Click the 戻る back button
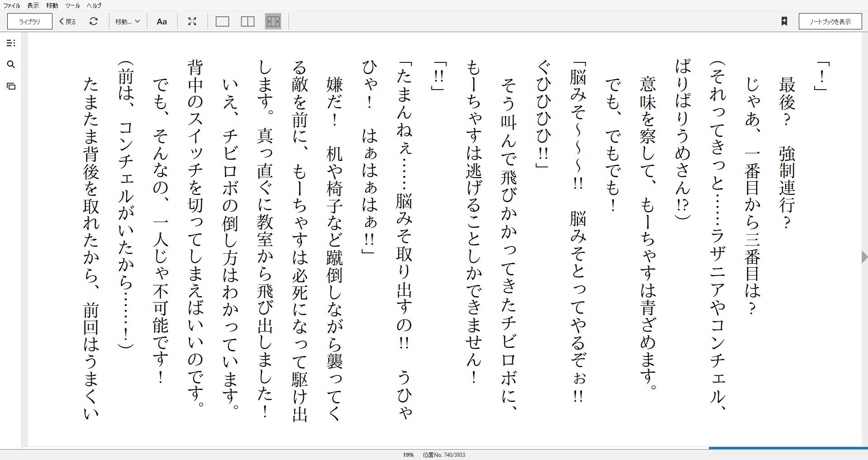 pyautogui.click(x=68, y=21)
